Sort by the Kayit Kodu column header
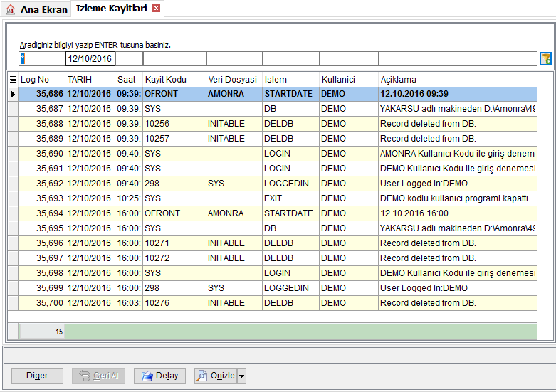The width and height of the screenshot is (556, 392). (x=174, y=80)
